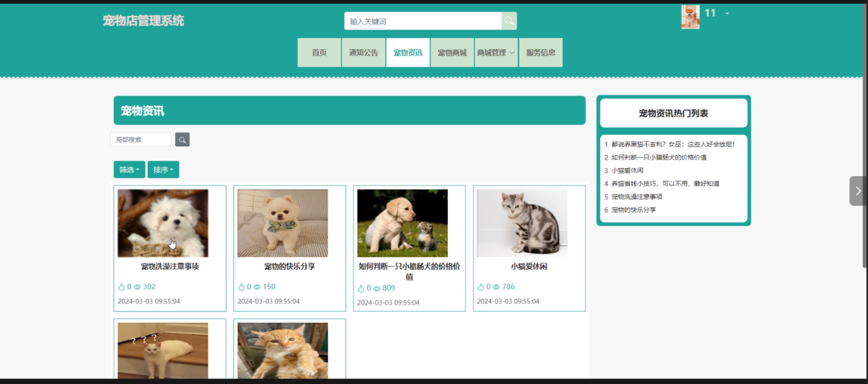Open hot list item 小猫爱休闲
Screen dimensions: 868x384
click(x=627, y=171)
